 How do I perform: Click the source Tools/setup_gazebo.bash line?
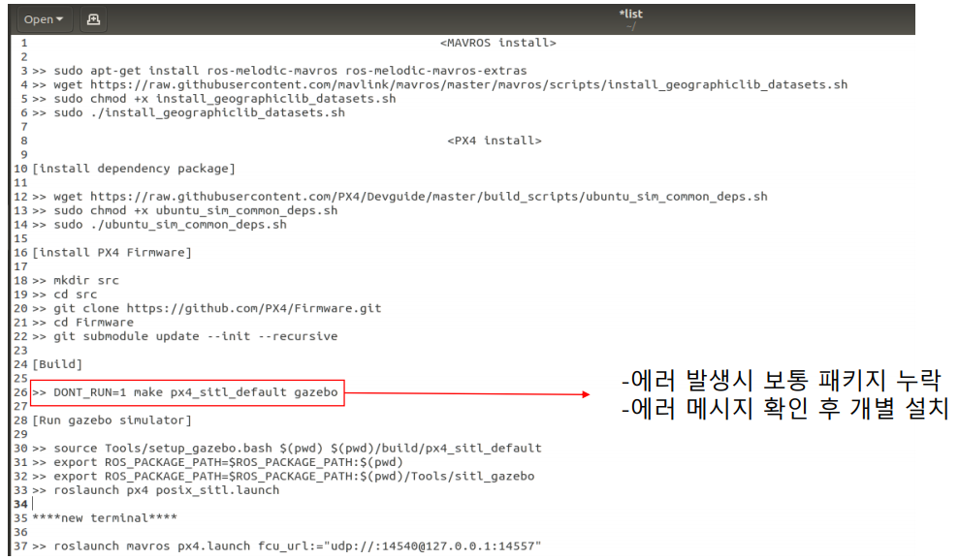[287, 449]
